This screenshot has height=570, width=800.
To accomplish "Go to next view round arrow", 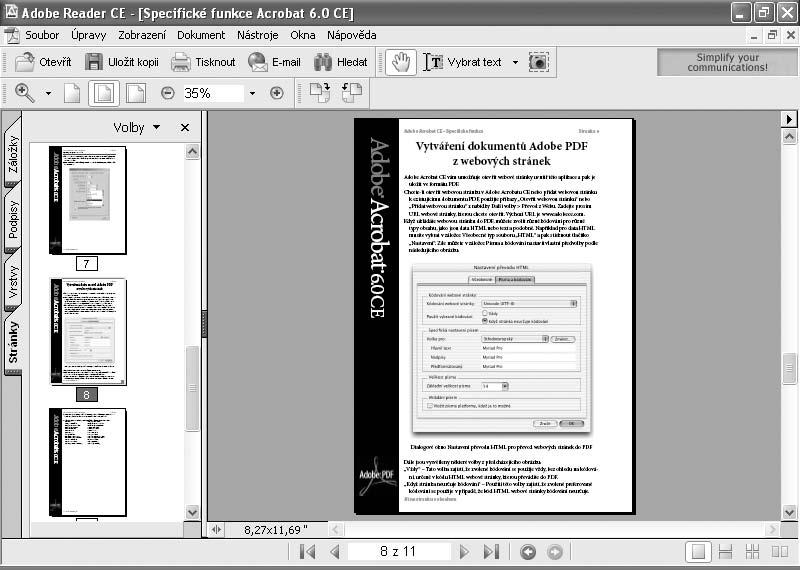I will pos(555,552).
